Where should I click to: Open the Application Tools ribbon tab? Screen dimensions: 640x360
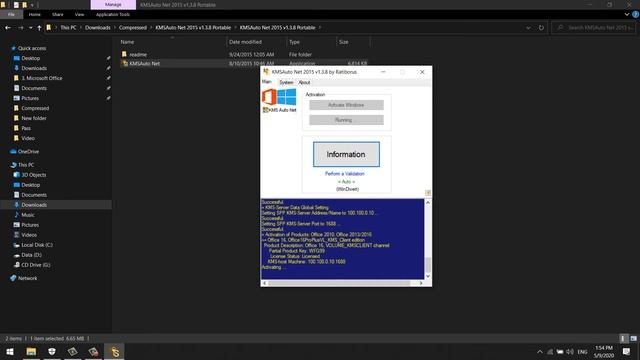click(113, 14)
